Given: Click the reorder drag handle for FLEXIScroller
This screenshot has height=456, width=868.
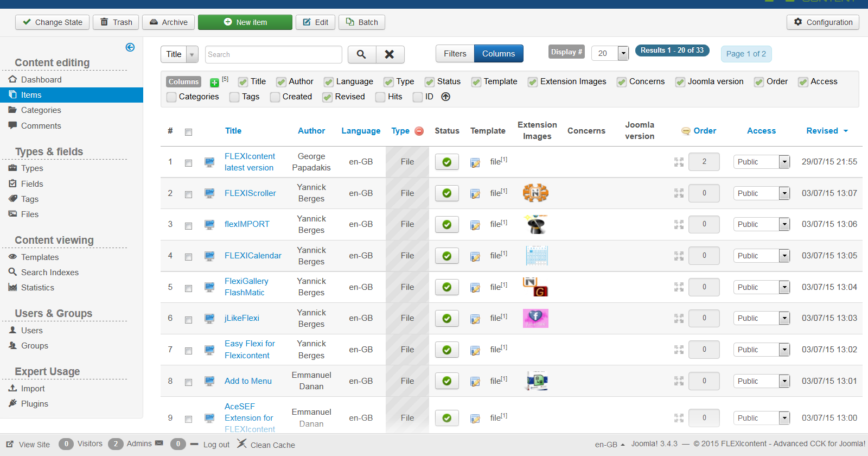Looking at the screenshot, I should pyautogui.click(x=679, y=193).
